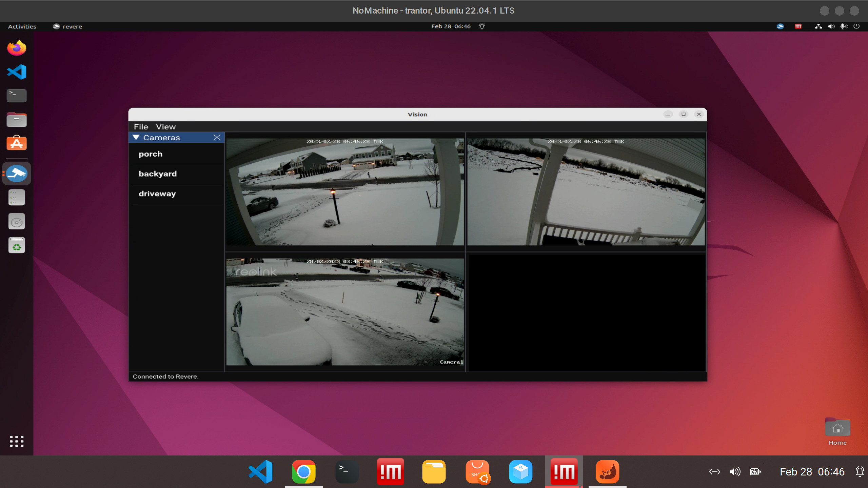
Task: Collapse the Cameras panel triangle
Action: (x=136, y=137)
